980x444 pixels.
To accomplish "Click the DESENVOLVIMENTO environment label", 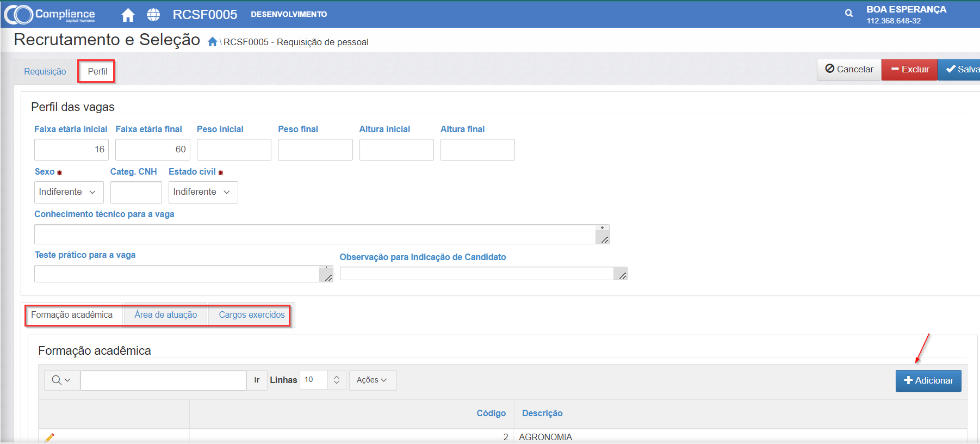I will [x=289, y=14].
